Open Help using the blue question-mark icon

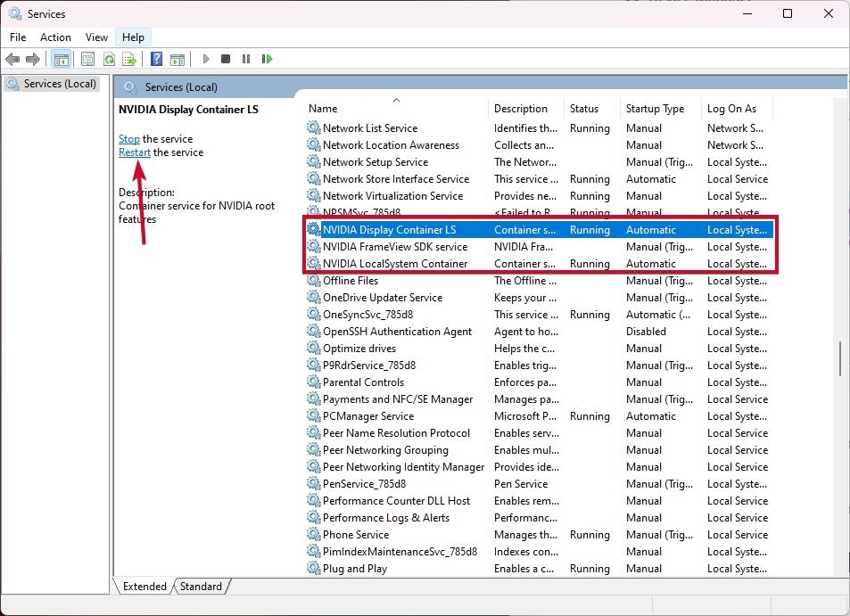pyautogui.click(x=156, y=59)
